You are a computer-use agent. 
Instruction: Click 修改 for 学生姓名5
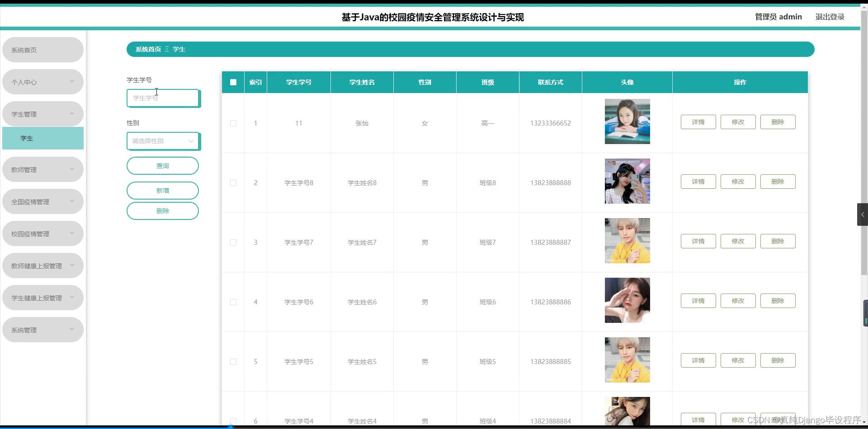738,360
